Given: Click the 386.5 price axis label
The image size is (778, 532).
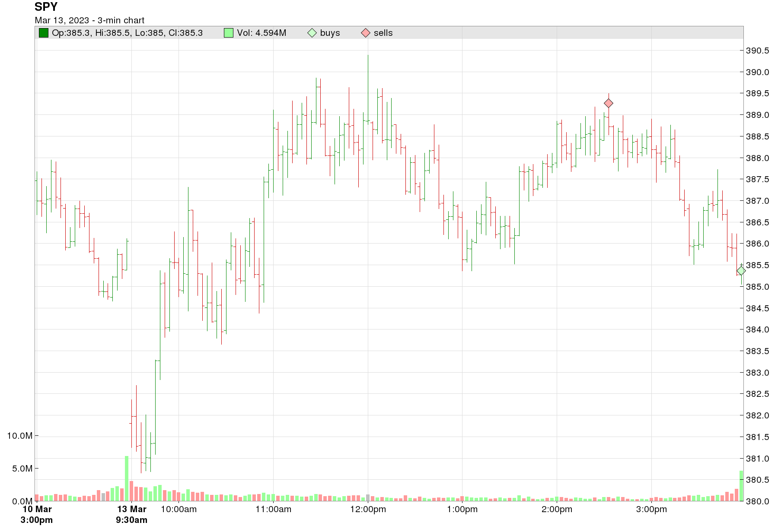Looking at the screenshot, I should 758,222.
